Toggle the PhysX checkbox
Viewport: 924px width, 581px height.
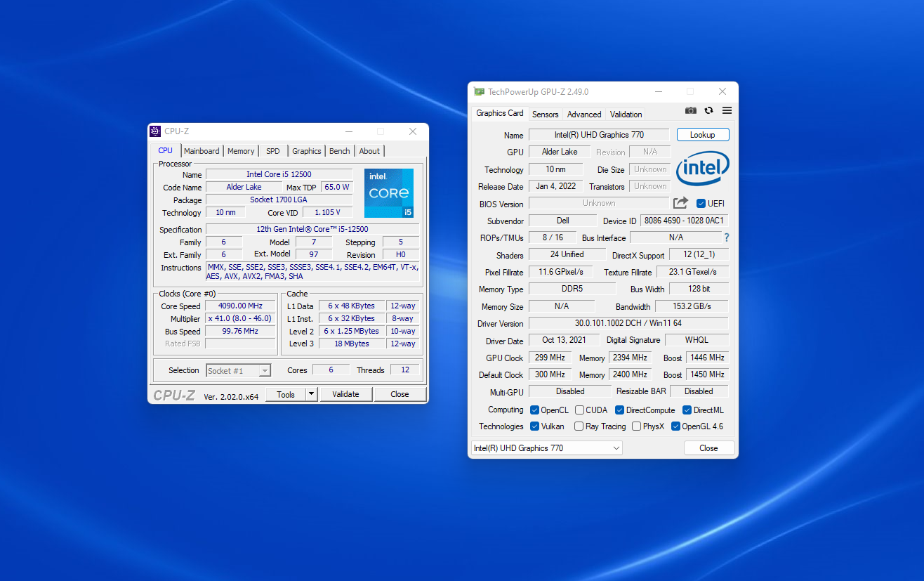pos(636,426)
